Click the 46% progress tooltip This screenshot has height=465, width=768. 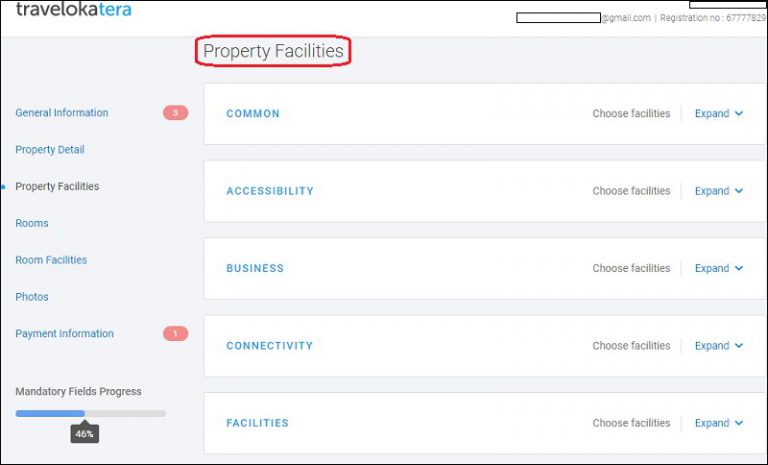pos(84,434)
